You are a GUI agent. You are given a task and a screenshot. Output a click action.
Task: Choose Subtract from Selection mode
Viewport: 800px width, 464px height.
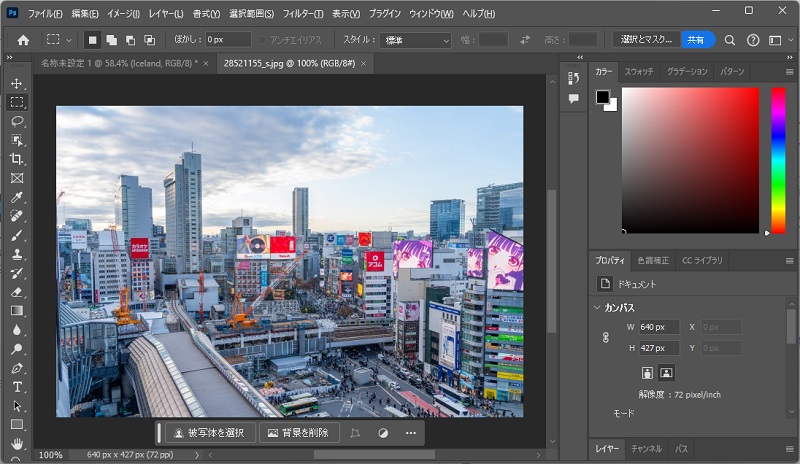tap(131, 40)
